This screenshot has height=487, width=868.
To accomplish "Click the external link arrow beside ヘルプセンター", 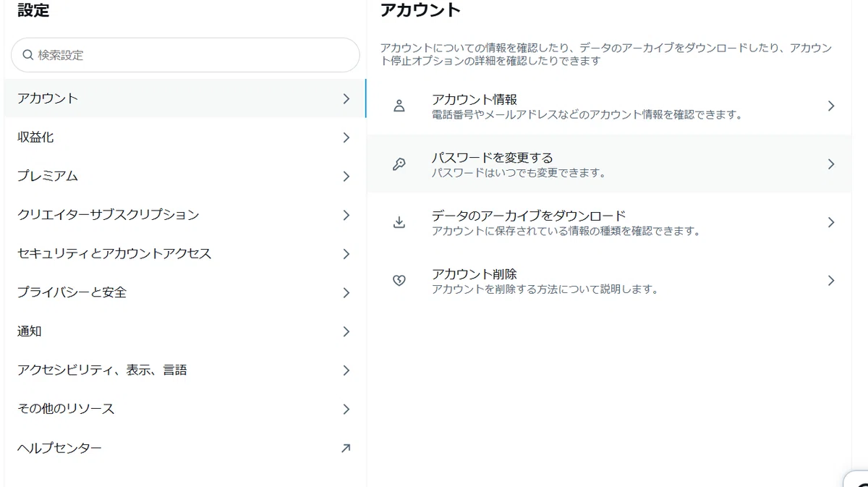I will (x=346, y=448).
